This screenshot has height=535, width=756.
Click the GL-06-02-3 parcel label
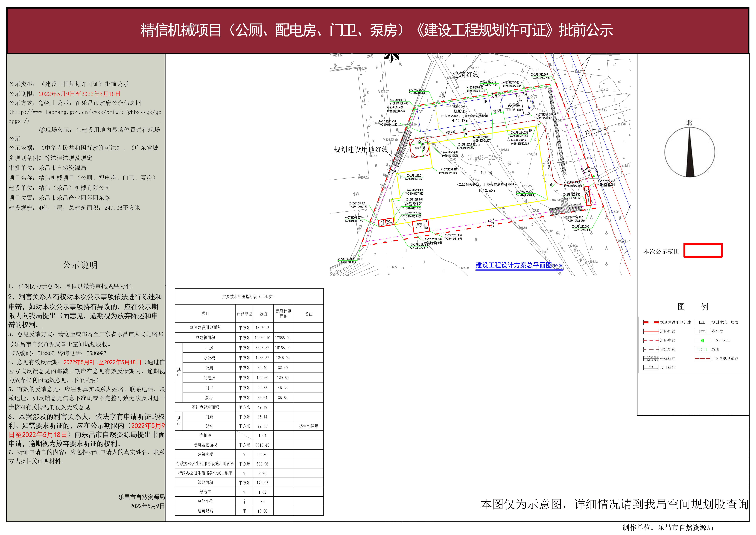(485, 158)
